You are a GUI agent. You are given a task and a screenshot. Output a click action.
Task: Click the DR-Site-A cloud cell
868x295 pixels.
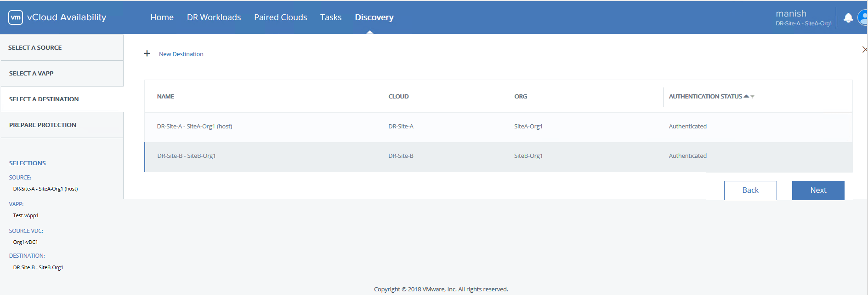pyautogui.click(x=401, y=126)
